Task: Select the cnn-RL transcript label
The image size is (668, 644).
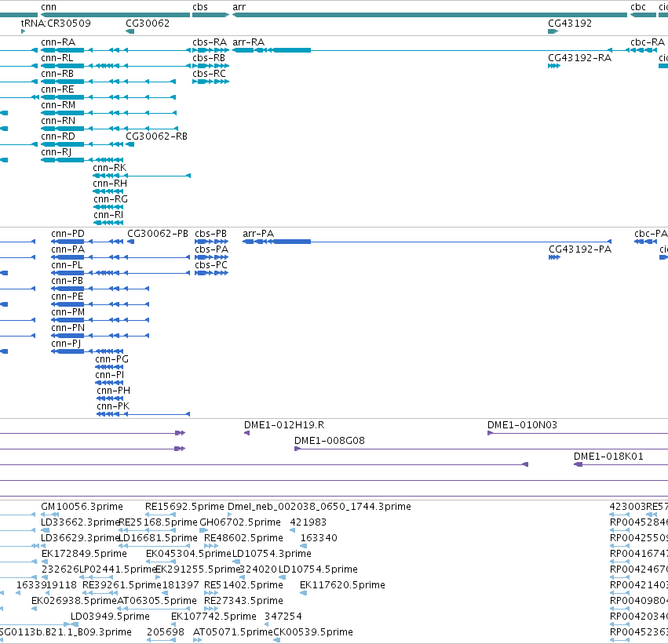Action: click(57, 58)
